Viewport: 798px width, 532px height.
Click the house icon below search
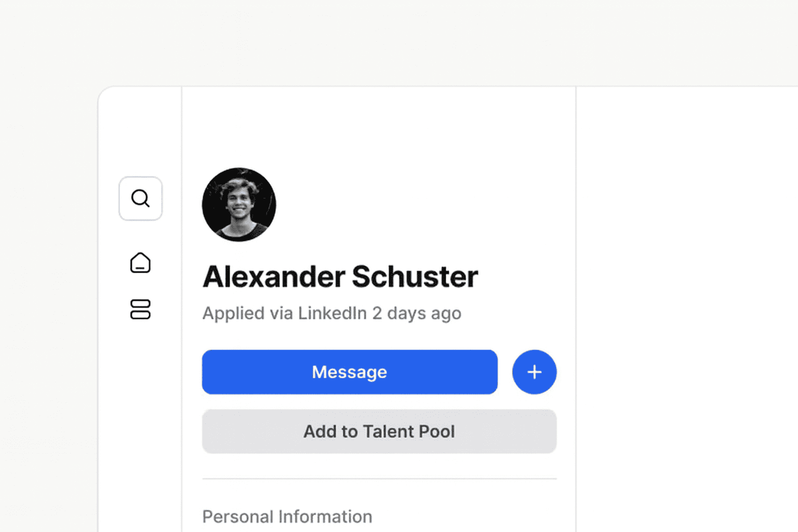(x=140, y=263)
